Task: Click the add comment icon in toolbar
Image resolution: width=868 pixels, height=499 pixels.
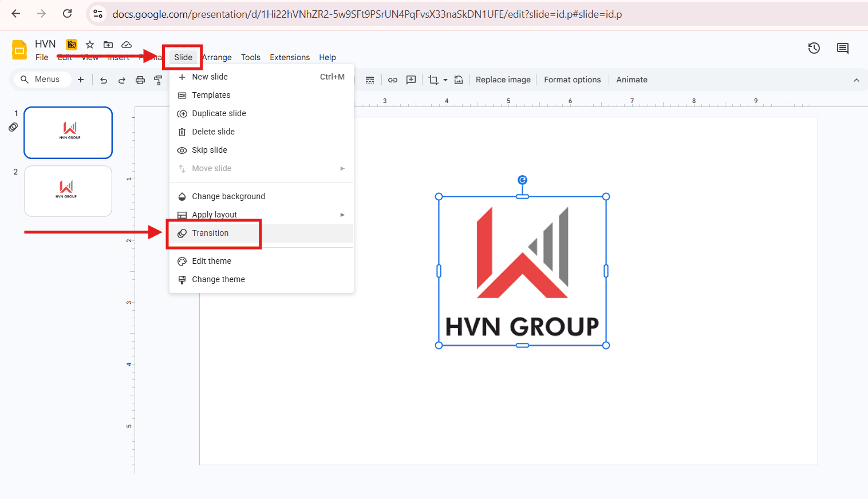Action: tap(411, 80)
